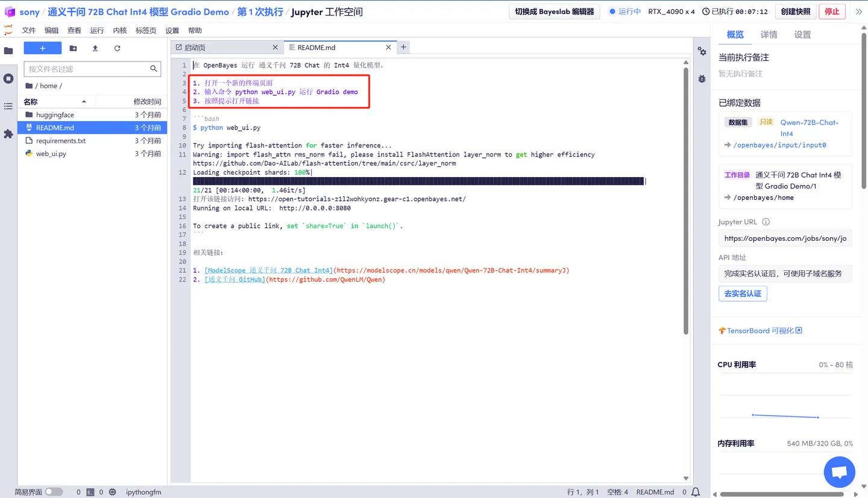Image resolution: width=868 pixels, height=498 pixels.
Task: Click the Jupyter URL text field
Action: tap(785, 238)
